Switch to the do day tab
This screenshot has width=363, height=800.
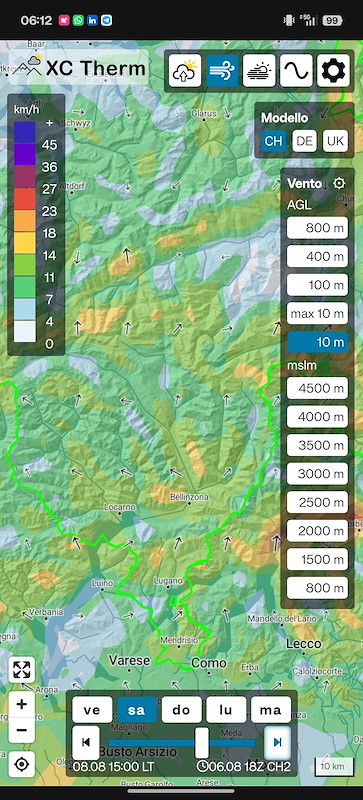181,710
